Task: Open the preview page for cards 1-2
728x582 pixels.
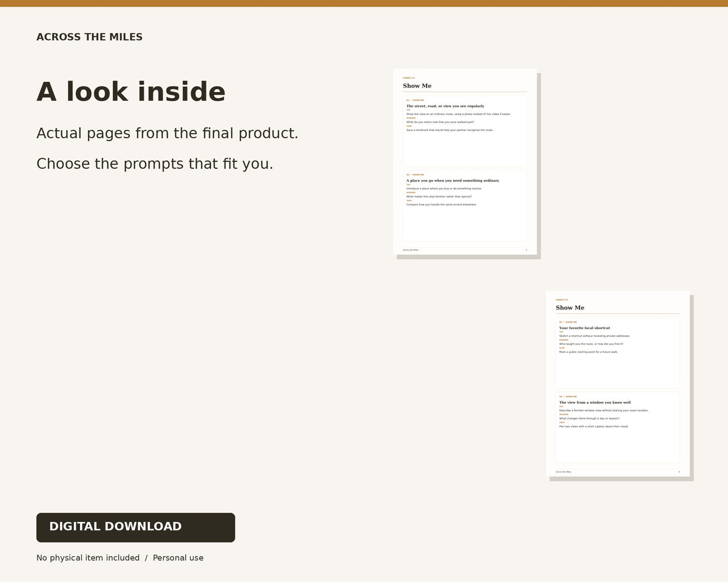Action: tap(465, 162)
